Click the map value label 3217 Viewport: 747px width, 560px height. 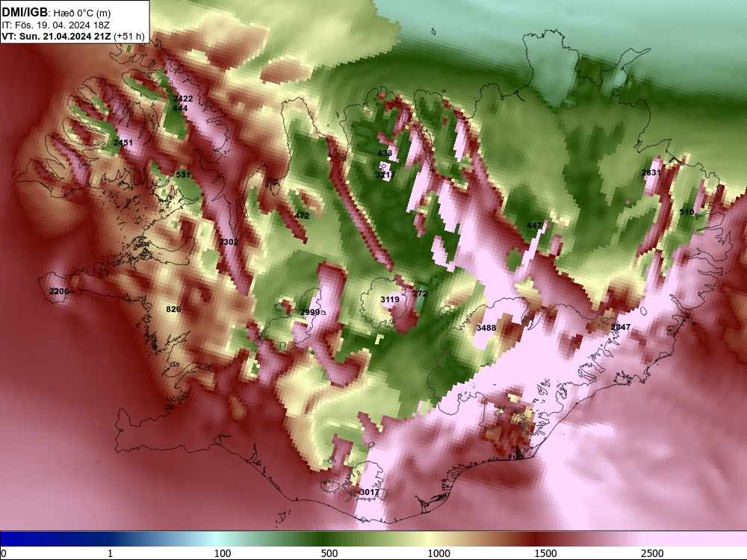tap(385, 175)
